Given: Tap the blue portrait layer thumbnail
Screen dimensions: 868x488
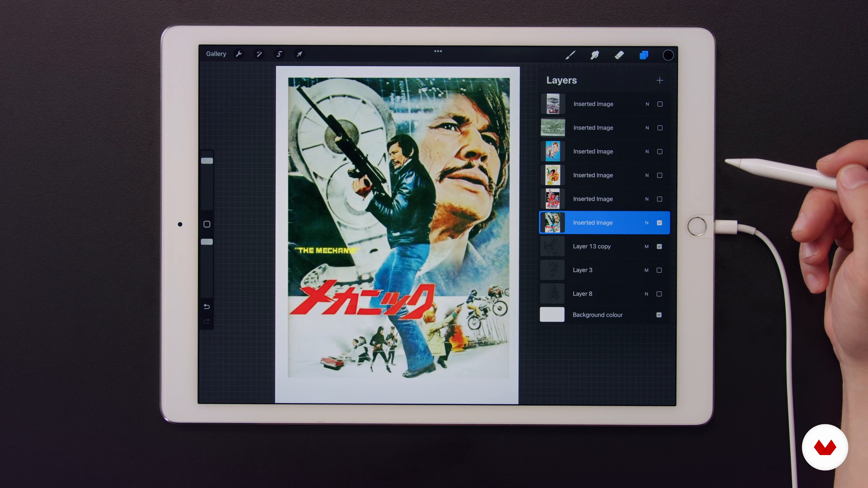Looking at the screenshot, I should [553, 151].
